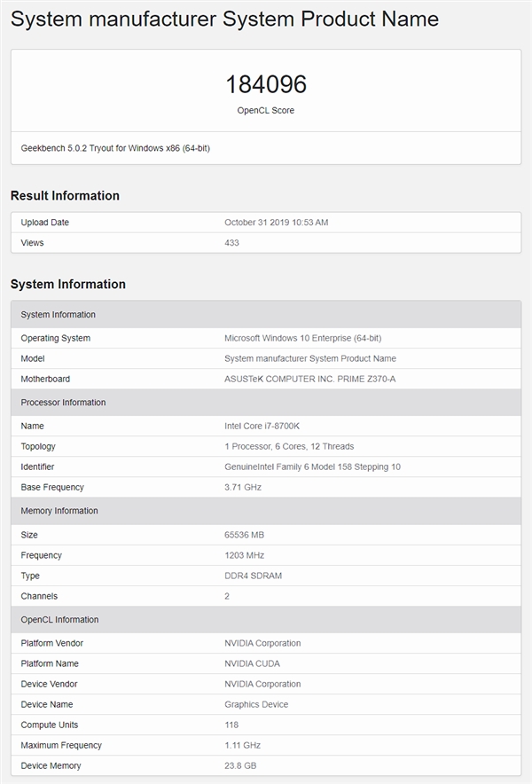Click the Processor Information section header
The height and width of the screenshot is (784, 532).
tap(63, 403)
